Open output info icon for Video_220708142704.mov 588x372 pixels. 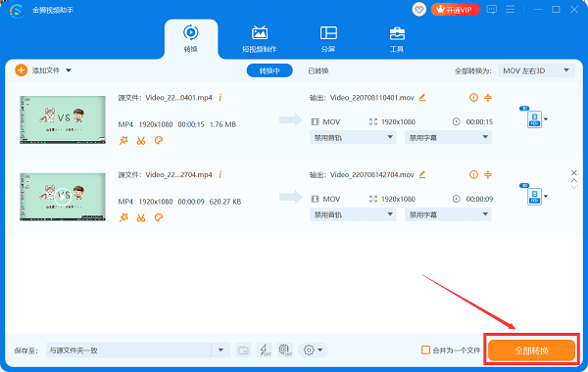[473, 174]
